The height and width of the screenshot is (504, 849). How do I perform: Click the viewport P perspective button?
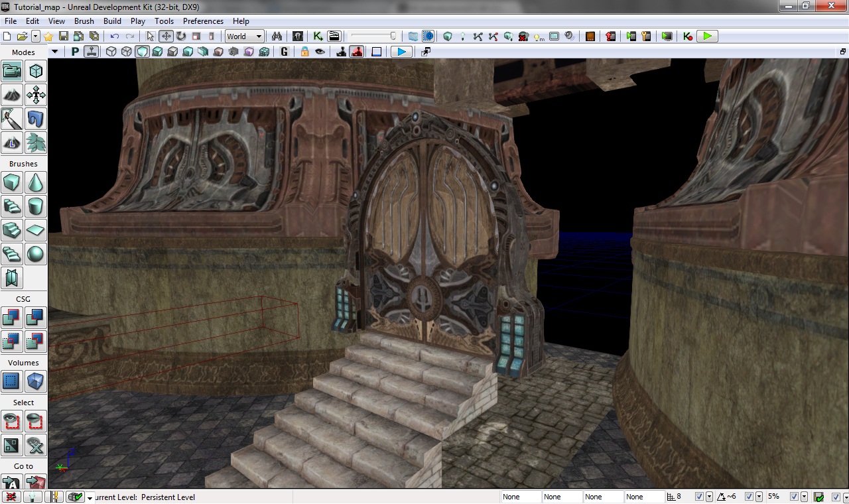76,52
